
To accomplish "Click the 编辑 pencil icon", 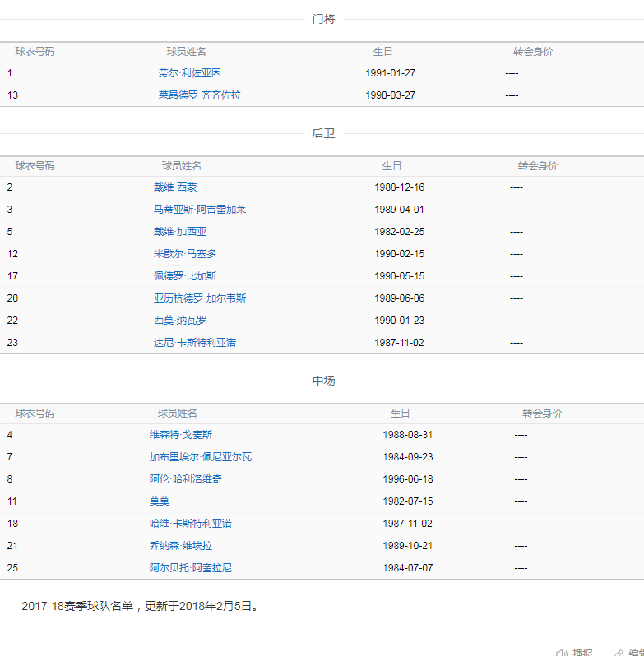I will (619, 653).
